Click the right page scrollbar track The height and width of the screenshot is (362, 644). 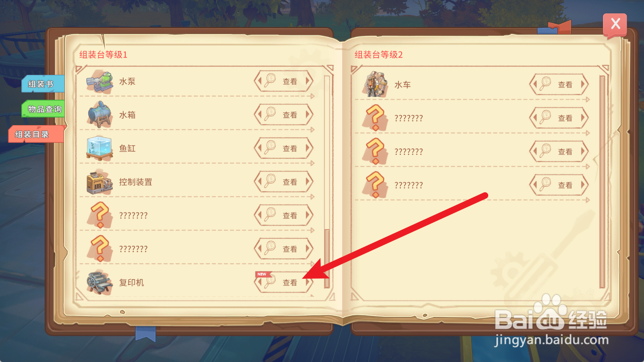(602, 182)
